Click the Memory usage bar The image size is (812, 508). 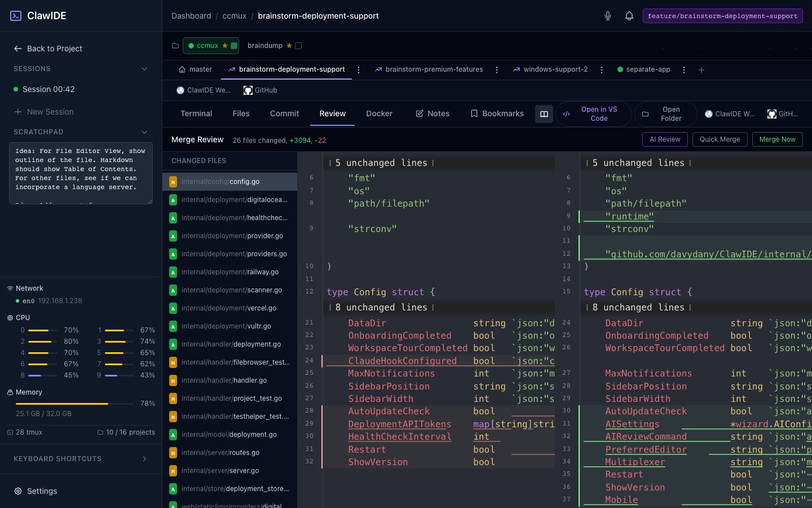coord(74,404)
